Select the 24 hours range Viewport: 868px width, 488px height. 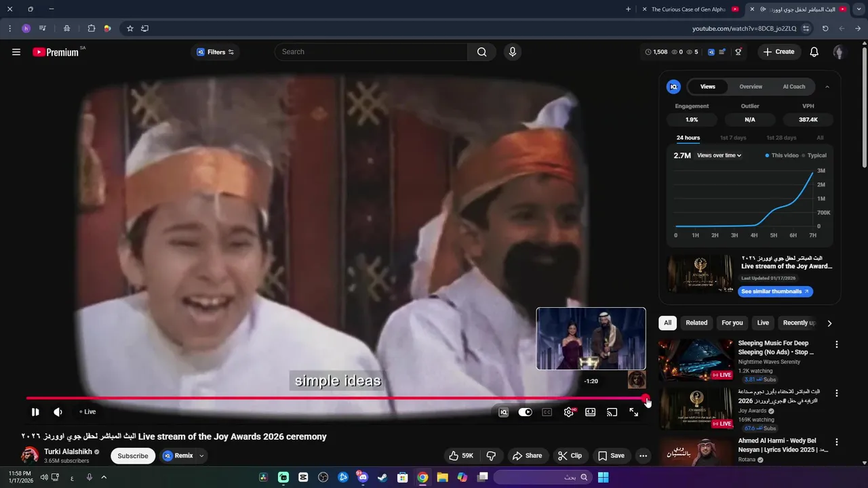688,138
